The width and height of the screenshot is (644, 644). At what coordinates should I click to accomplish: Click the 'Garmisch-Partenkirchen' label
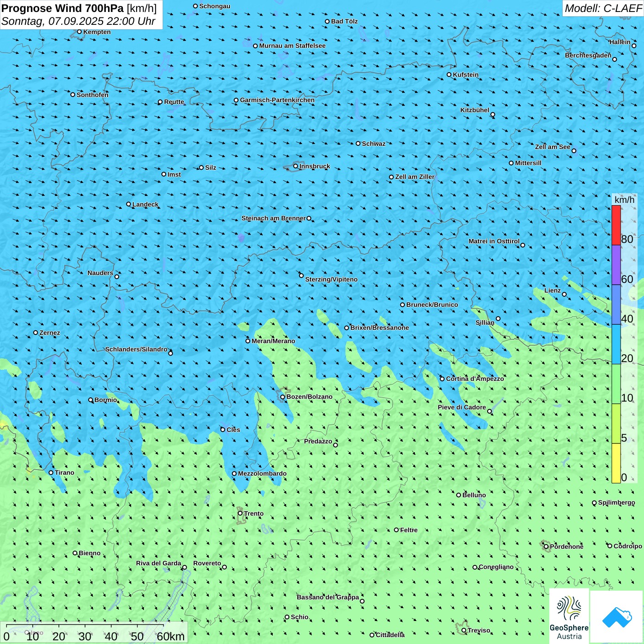point(277,100)
